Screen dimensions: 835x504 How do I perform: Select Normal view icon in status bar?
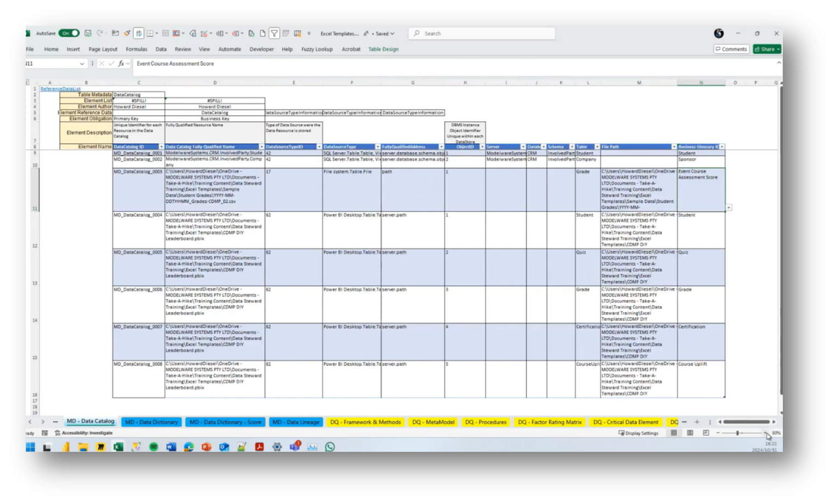[x=674, y=433]
